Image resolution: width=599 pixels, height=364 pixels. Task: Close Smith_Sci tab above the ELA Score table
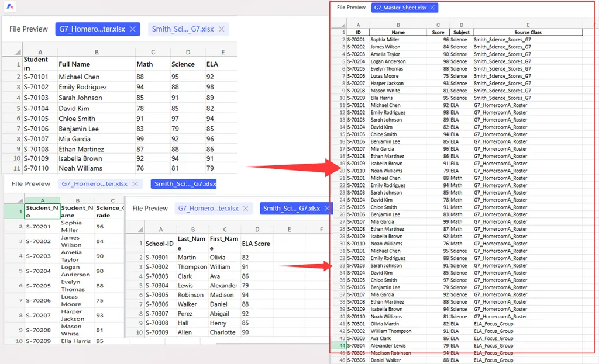coord(325,209)
